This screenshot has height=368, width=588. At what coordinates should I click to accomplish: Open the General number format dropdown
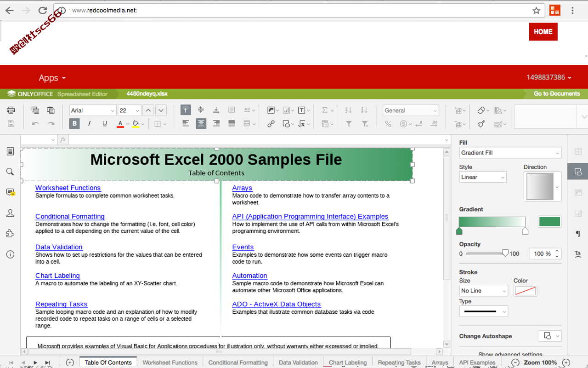(x=411, y=110)
